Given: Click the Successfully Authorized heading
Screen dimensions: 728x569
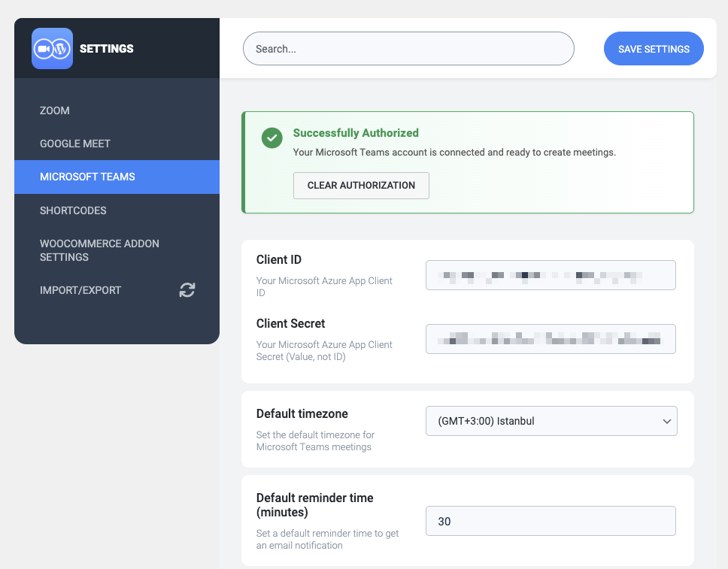Looking at the screenshot, I should (356, 133).
